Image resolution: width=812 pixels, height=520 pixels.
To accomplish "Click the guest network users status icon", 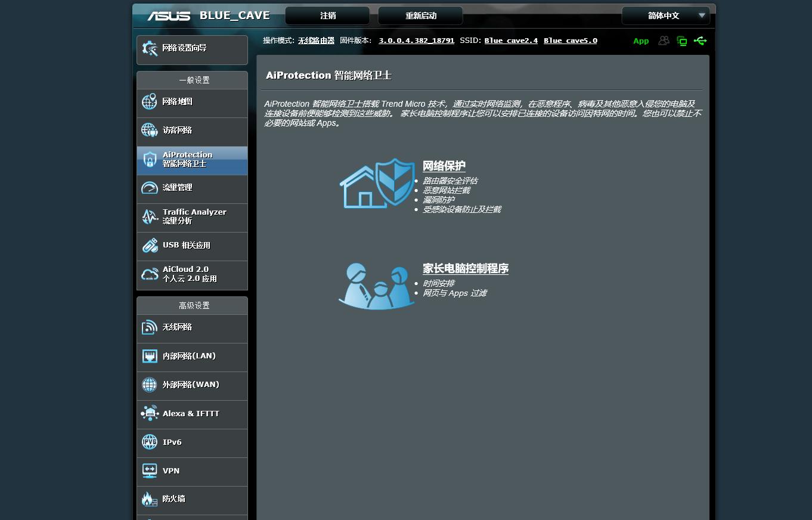I will 664,41.
